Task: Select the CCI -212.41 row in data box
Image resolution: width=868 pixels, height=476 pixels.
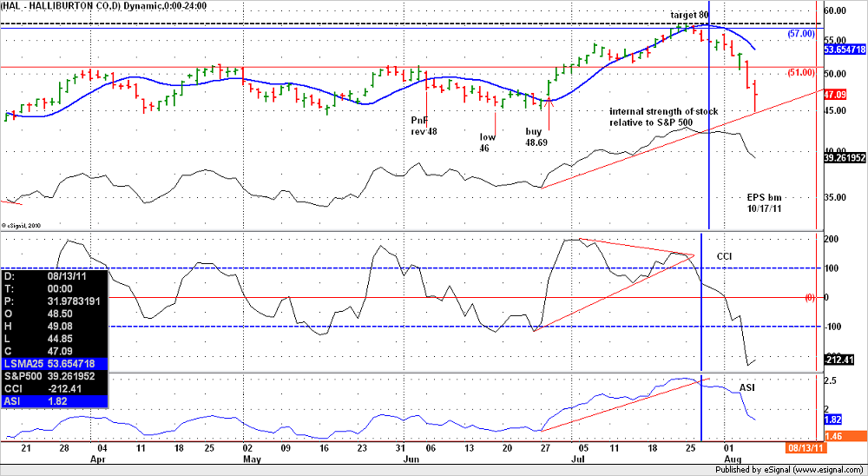Action: pyautogui.click(x=55, y=388)
